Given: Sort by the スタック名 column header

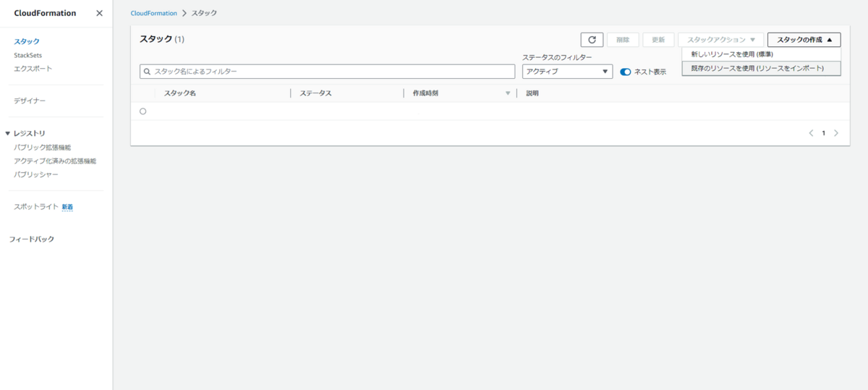Looking at the screenshot, I should coord(180,93).
